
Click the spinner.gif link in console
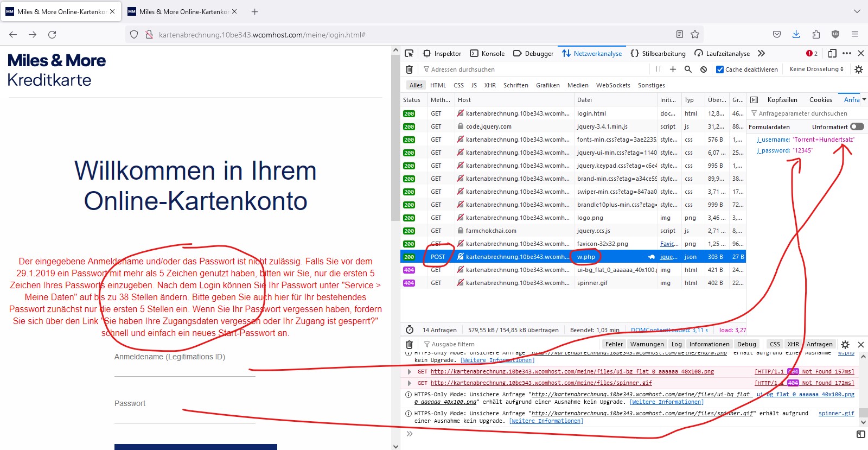click(x=836, y=413)
